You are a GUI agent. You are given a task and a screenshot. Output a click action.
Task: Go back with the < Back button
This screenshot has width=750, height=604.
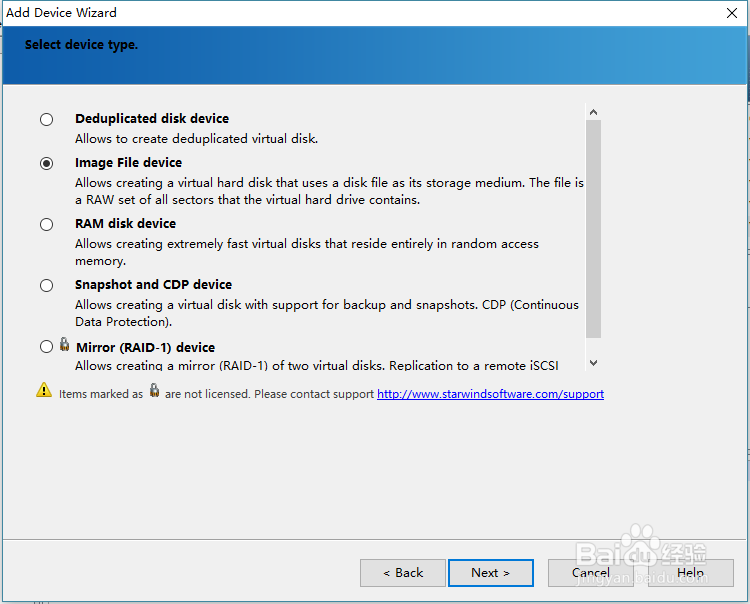point(403,573)
